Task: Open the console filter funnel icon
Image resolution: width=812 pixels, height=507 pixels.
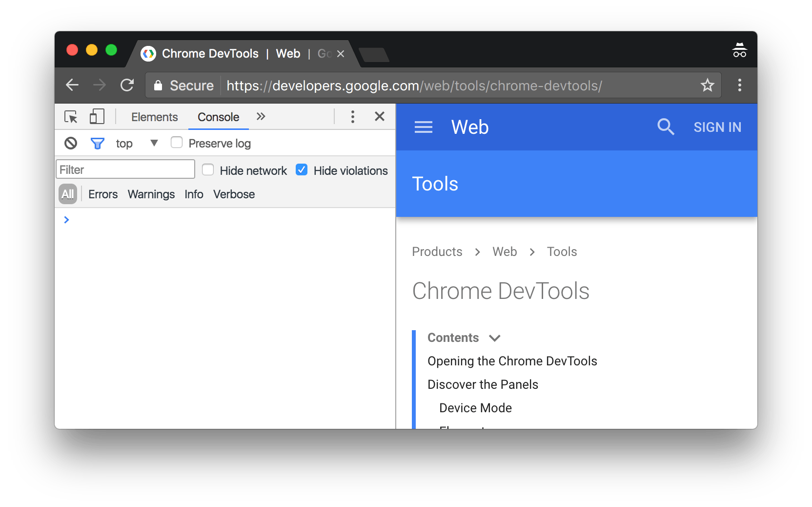Action: [98, 143]
